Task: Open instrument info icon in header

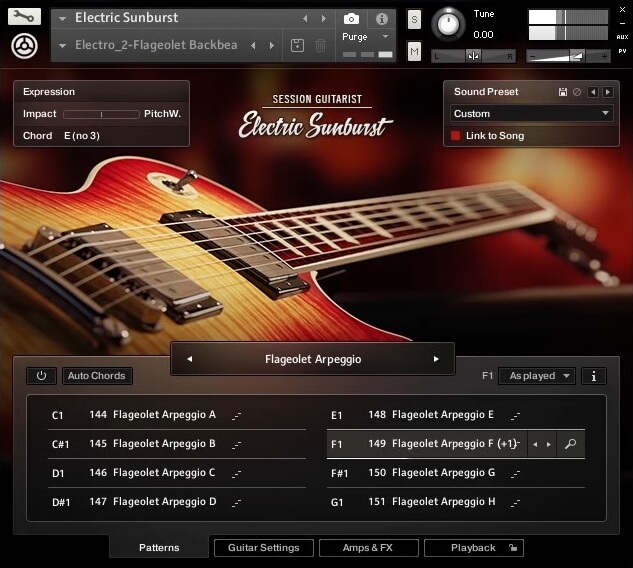Action: pos(381,19)
